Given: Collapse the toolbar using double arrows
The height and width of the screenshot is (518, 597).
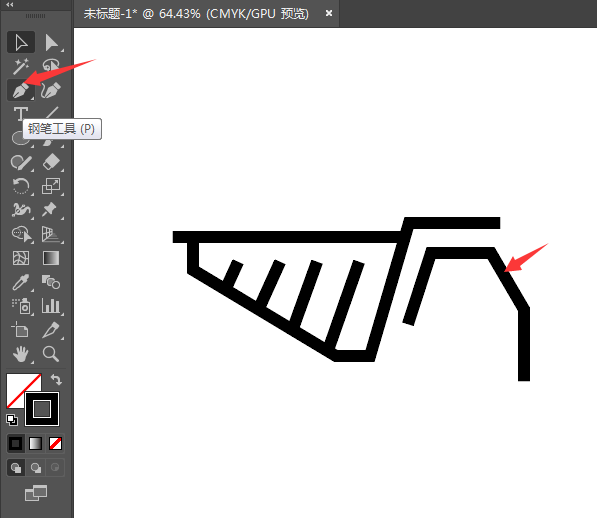Looking at the screenshot, I should click(10, 5).
